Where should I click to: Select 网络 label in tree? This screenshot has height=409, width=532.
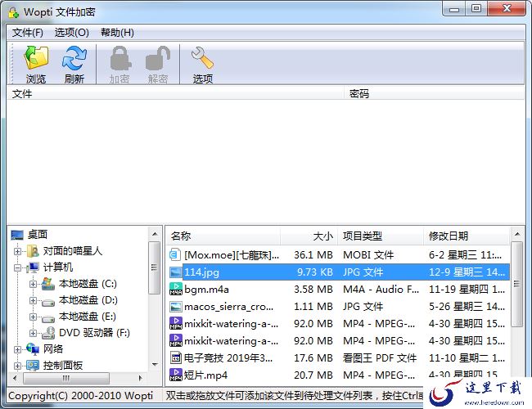(x=53, y=348)
